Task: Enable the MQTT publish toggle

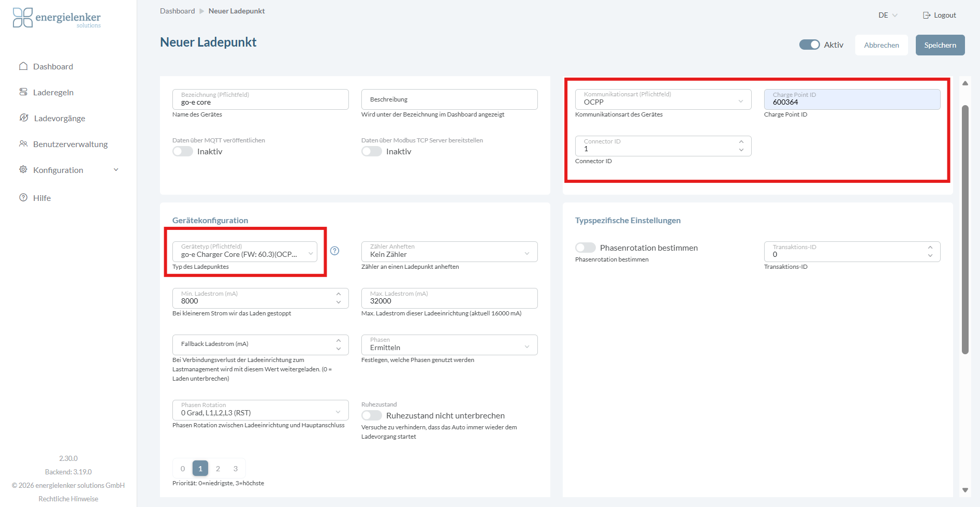Action: pos(183,152)
